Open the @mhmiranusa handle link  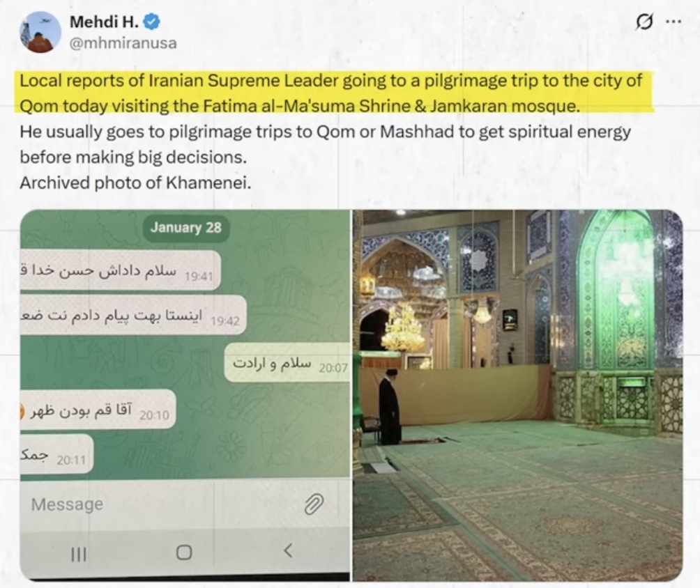(x=123, y=42)
